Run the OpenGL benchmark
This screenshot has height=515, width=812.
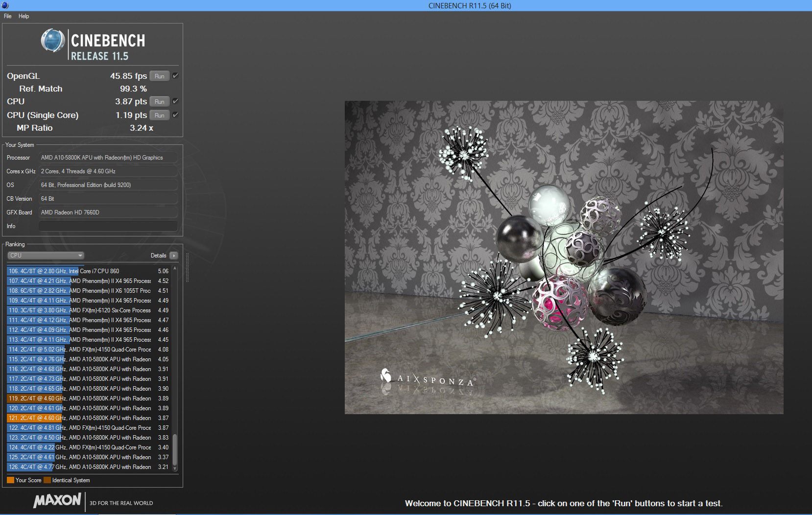pos(160,76)
